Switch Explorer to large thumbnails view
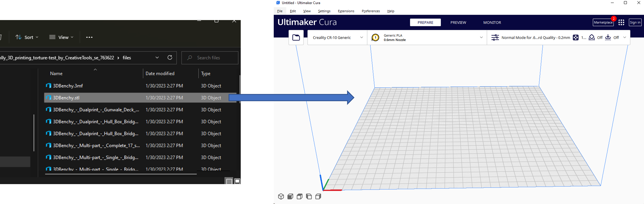The image size is (644, 204). point(237,181)
